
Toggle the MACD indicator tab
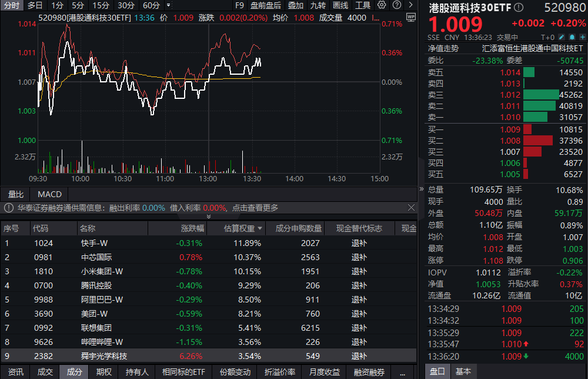tap(49, 194)
